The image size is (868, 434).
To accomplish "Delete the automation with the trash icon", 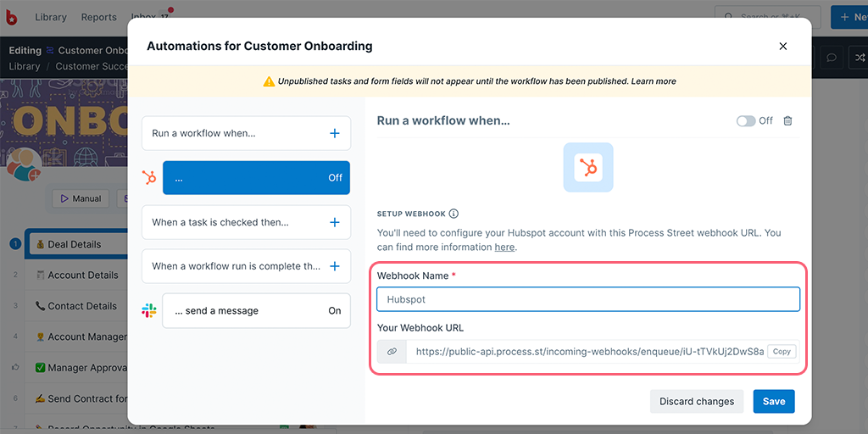I will 787,120.
